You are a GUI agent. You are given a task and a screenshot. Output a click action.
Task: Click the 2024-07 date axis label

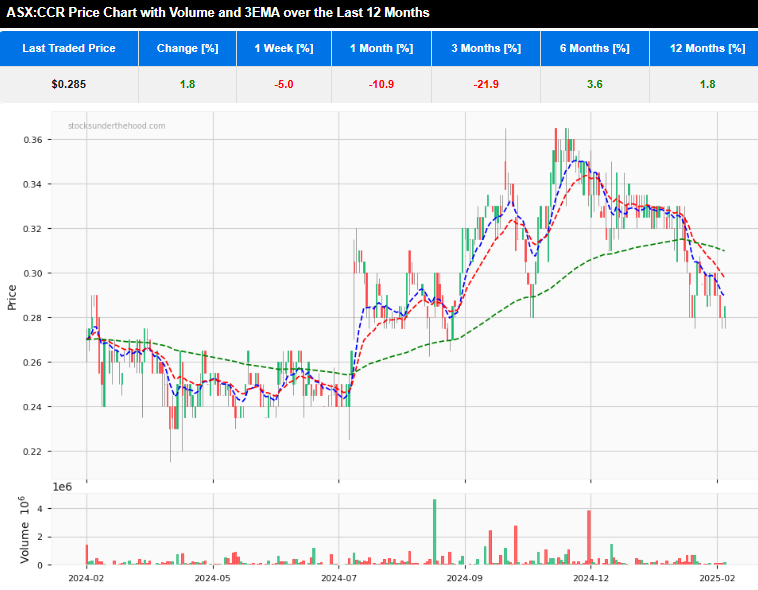pyautogui.click(x=339, y=578)
